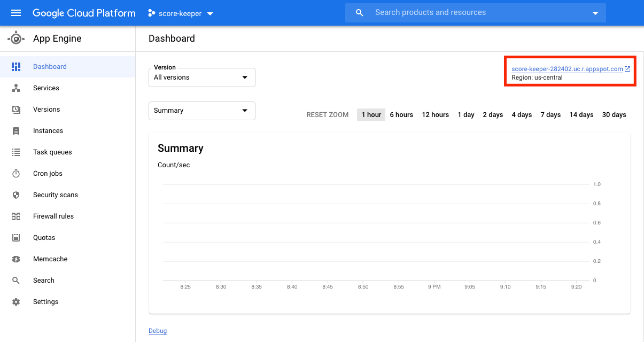Click the Search magnifier sidebar icon
This screenshot has height=342, width=644.
pos(16,281)
